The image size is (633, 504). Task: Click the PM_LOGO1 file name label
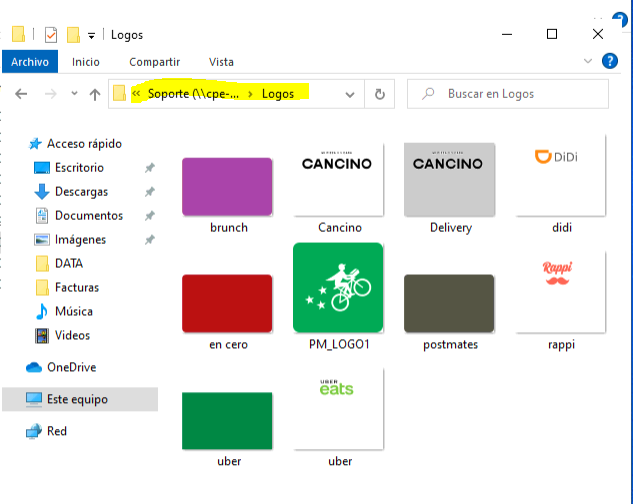point(339,344)
